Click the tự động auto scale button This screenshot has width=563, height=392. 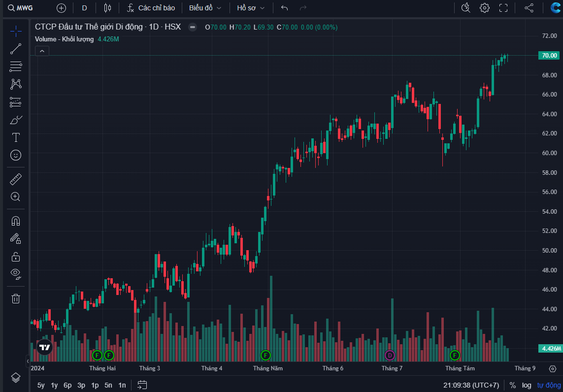tap(549, 385)
